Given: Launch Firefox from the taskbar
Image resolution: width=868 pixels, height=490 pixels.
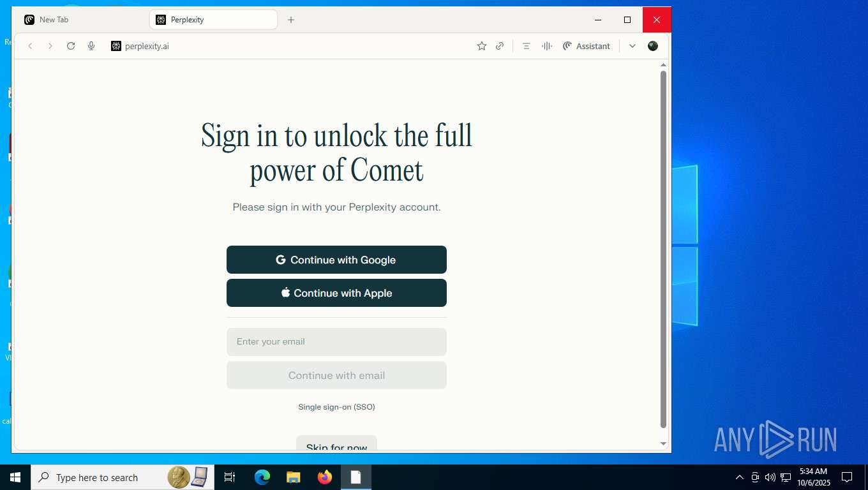Looking at the screenshot, I should (x=325, y=477).
